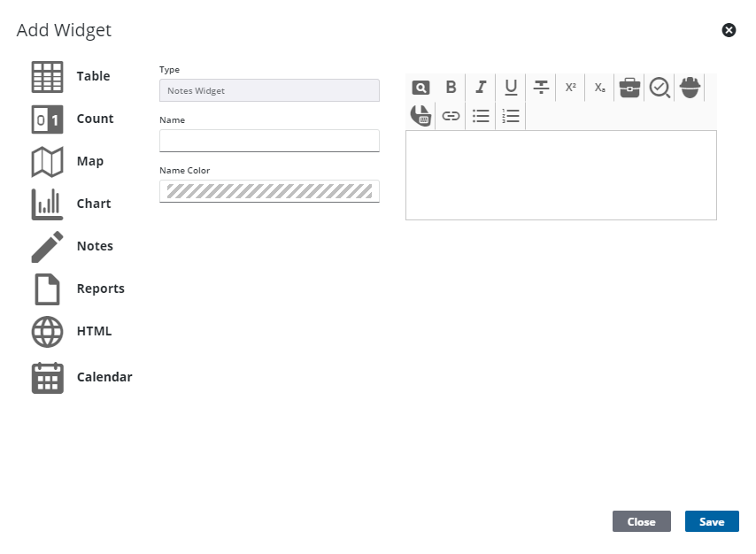Screen dimensions: 756x554
Task: Click the Name input field
Action: tap(269, 141)
